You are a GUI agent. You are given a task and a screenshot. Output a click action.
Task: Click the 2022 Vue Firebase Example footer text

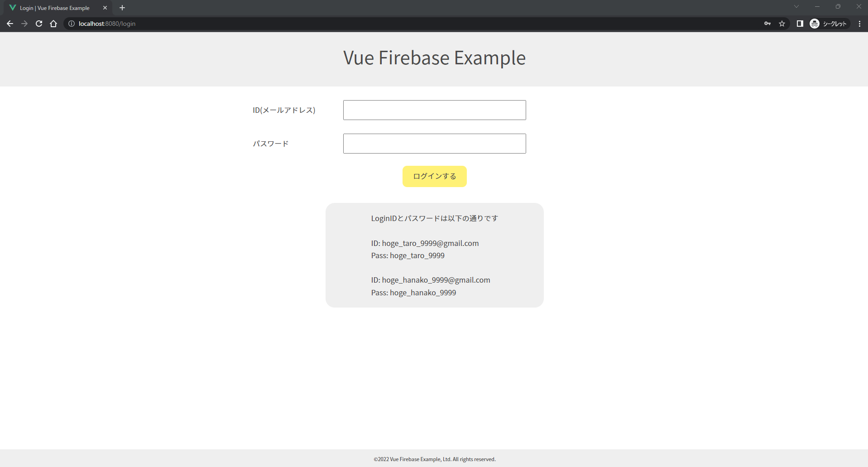point(434,459)
